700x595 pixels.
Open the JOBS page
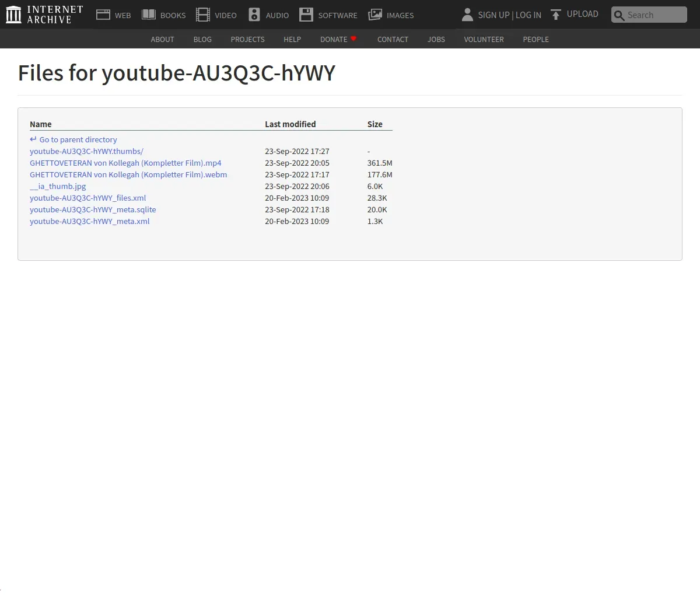pyautogui.click(x=436, y=40)
